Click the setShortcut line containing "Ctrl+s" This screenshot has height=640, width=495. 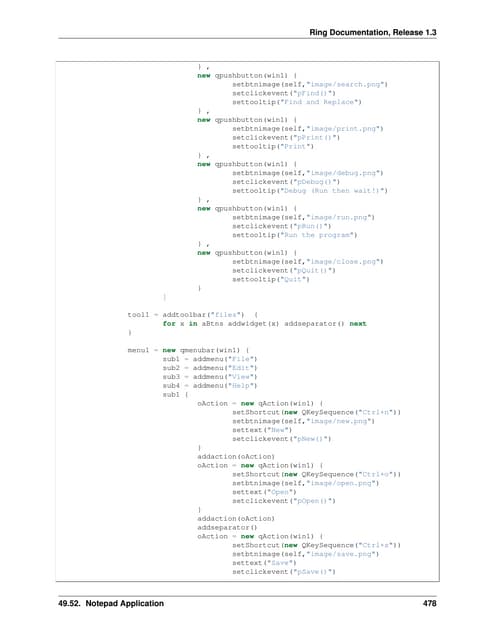(x=316, y=545)
